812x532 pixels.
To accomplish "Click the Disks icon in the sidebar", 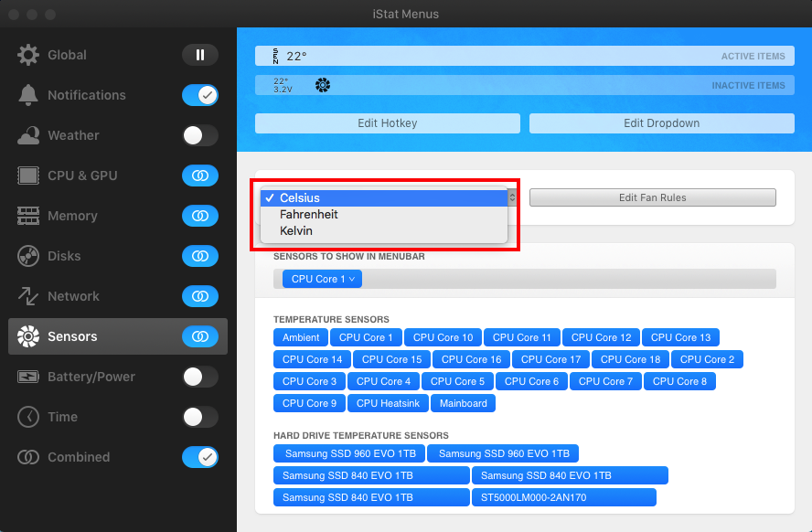I will tap(28, 256).
